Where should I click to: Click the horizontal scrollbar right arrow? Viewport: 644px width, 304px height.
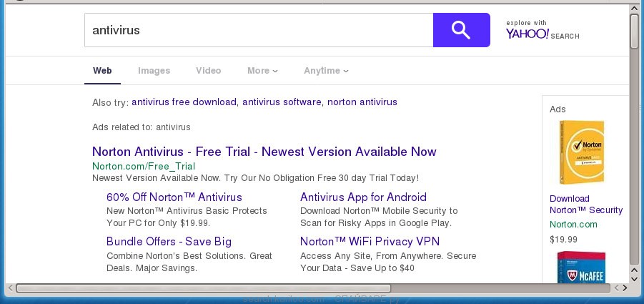625,288
